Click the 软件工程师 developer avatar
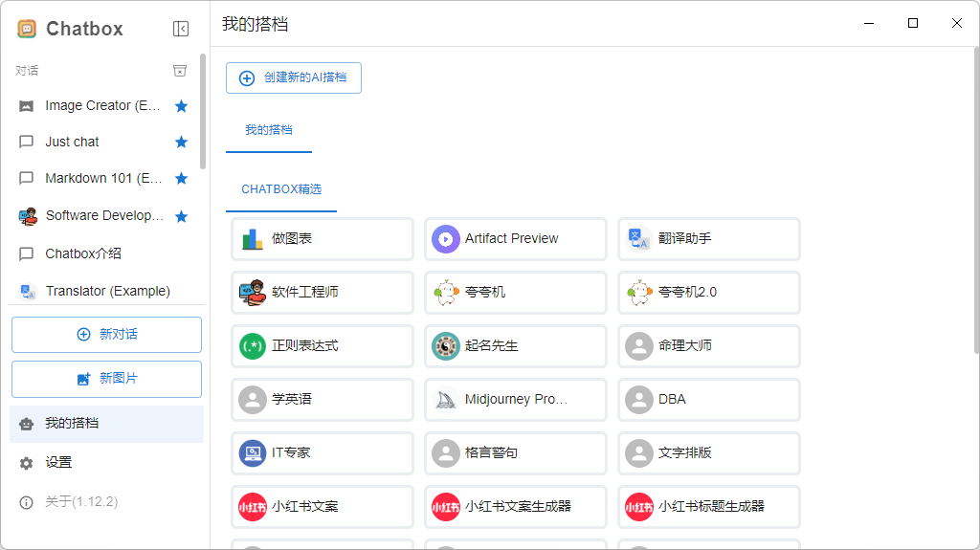The width and height of the screenshot is (980, 550). pyautogui.click(x=253, y=292)
